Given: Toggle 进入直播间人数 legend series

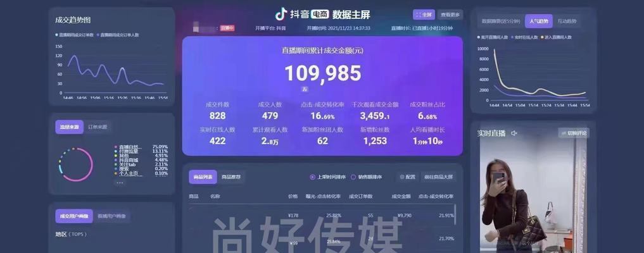Looking at the screenshot, I should (x=557, y=37).
